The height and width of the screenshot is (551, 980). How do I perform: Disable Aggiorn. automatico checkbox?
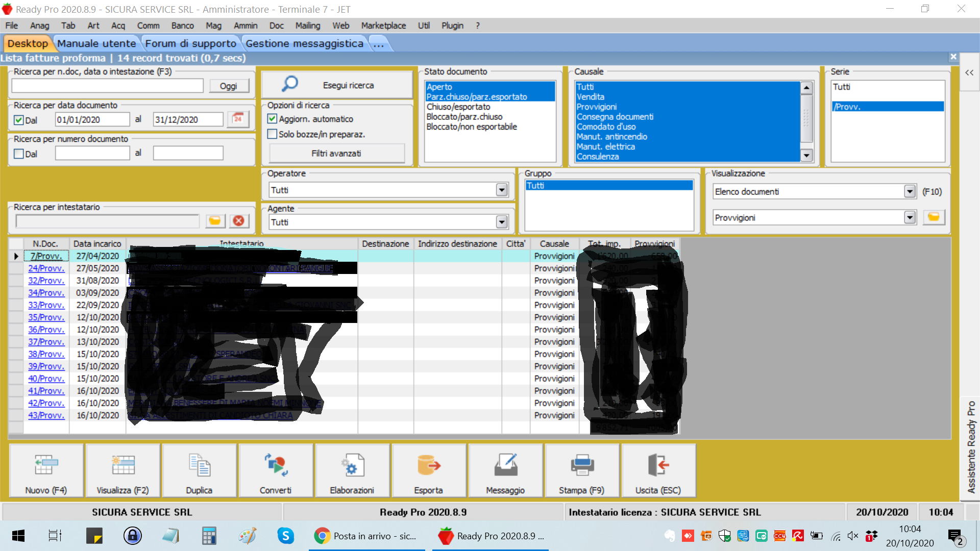[x=272, y=119]
